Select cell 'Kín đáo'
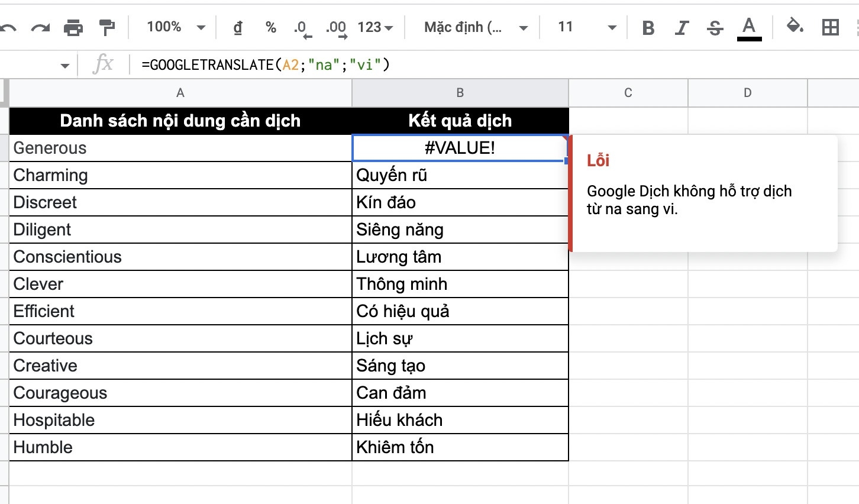The image size is (859, 504). click(x=460, y=202)
